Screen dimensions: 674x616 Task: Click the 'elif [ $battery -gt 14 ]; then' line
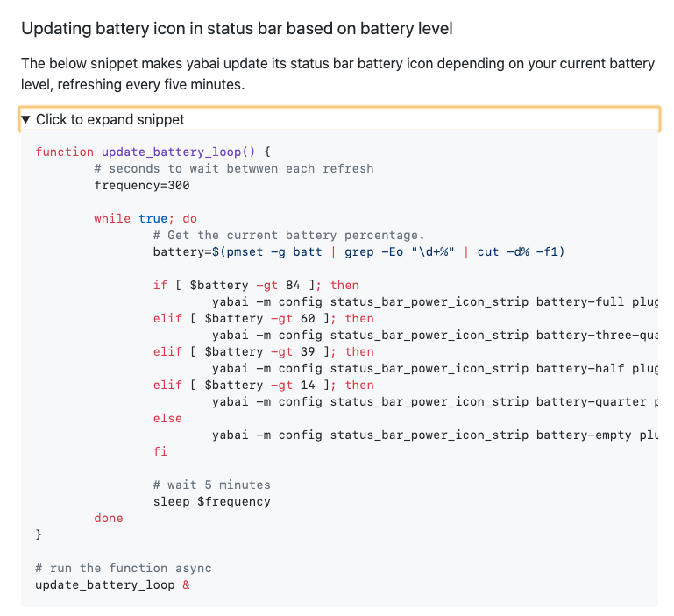pos(264,386)
